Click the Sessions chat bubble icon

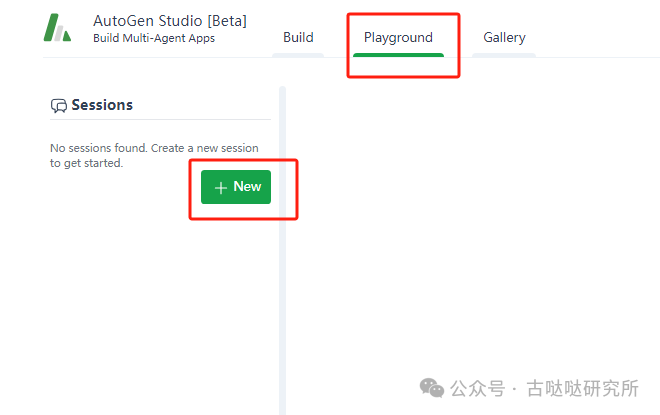click(x=59, y=105)
